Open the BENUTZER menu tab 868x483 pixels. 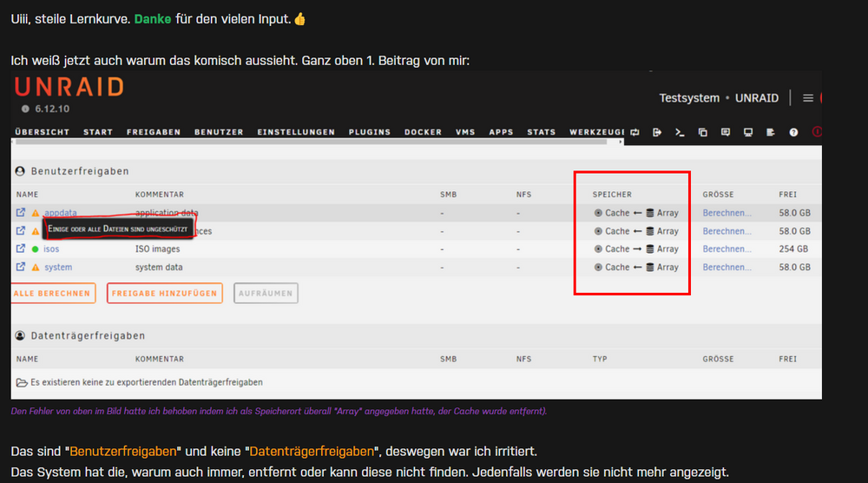coord(219,132)
